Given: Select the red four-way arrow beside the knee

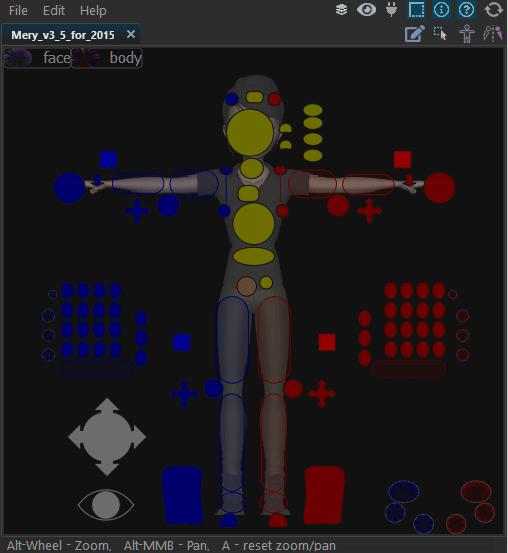Looking at the screenshot, I should click(322, 394).
